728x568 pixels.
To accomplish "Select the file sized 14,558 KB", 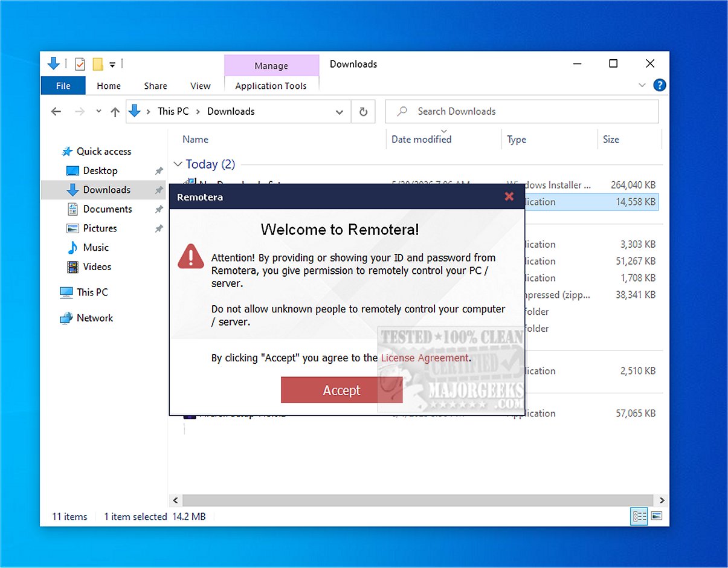I will click(636, 202).
